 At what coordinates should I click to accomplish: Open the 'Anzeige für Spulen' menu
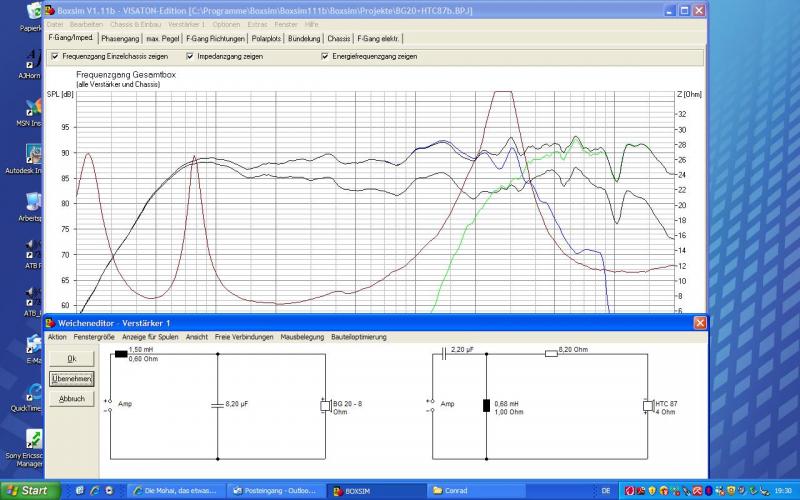pyautogui.click(x=150, y=337)
